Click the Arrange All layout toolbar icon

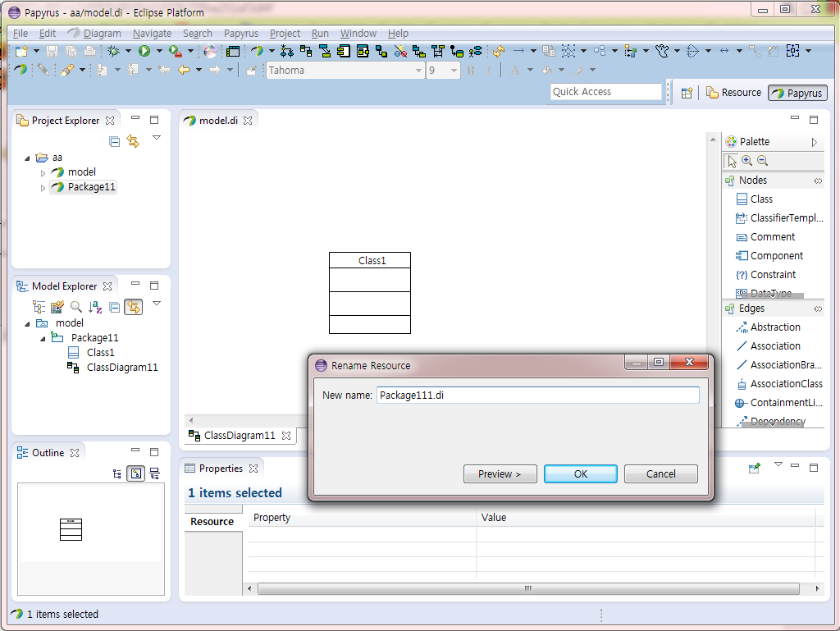tap(600, 51)
